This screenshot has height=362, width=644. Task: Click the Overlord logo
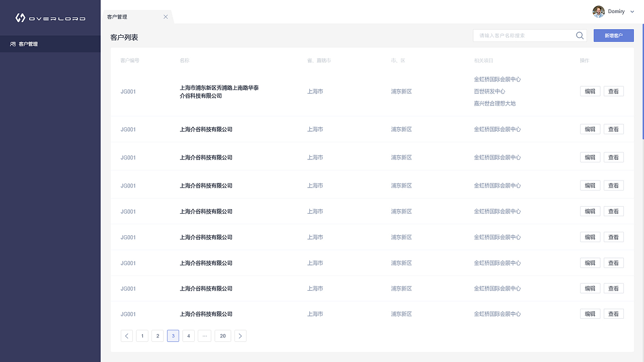coord(50,17)
